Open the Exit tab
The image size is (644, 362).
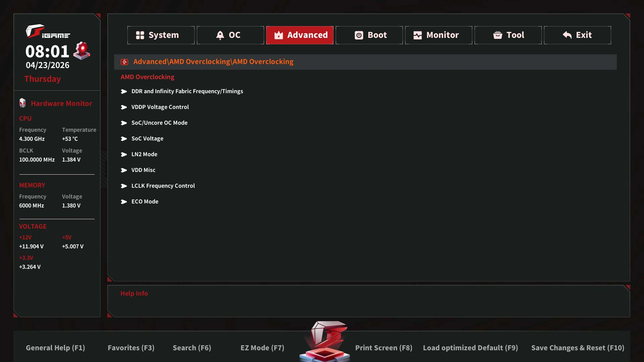[578, 35]
